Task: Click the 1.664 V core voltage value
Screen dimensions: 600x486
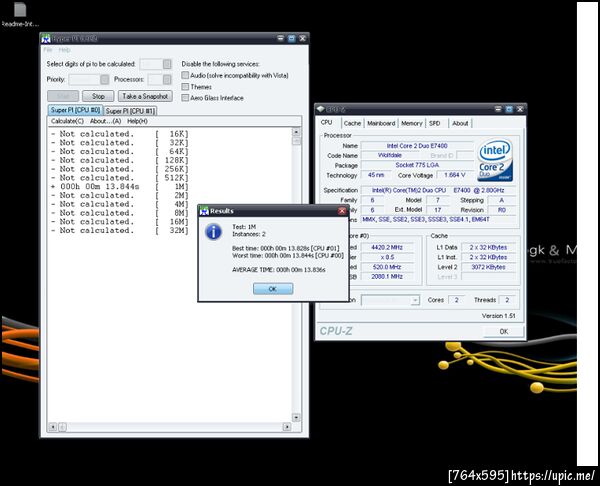Action: tap(455, 175)
